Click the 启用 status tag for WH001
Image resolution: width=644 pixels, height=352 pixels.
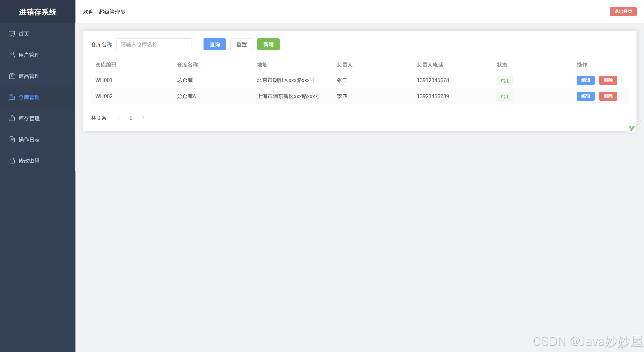click(505, 81)
